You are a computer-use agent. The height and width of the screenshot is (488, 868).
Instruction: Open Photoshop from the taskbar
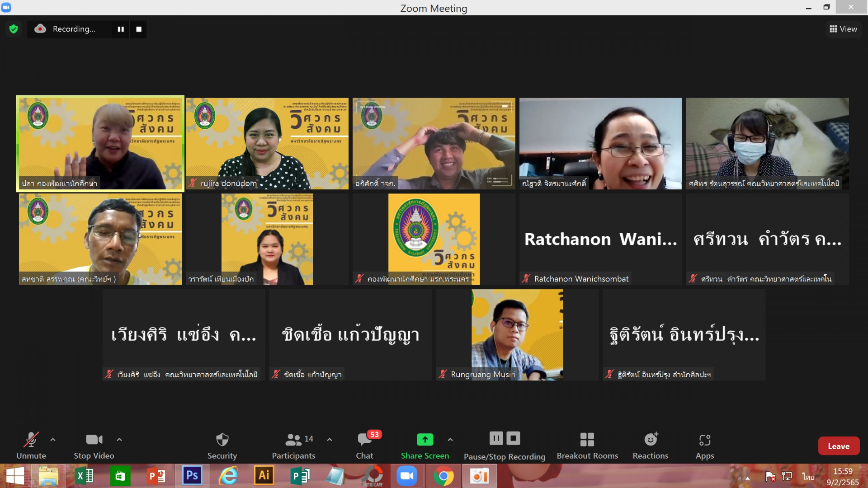(x=192, y=476)
